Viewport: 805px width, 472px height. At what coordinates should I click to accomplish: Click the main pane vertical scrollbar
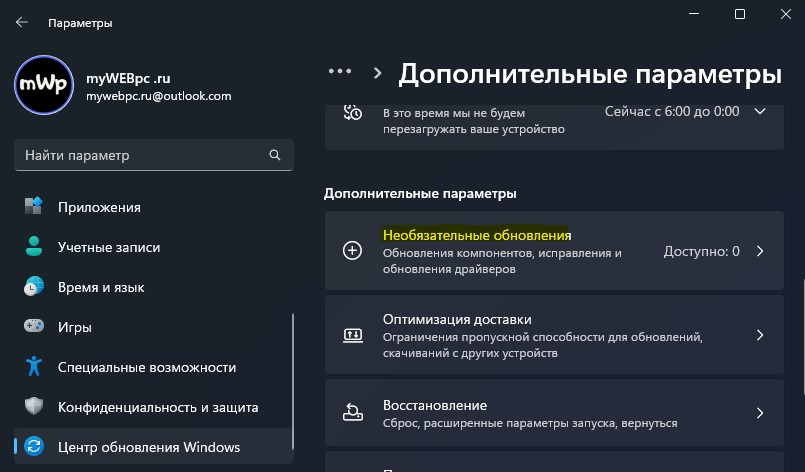click(x=802, y=336)
